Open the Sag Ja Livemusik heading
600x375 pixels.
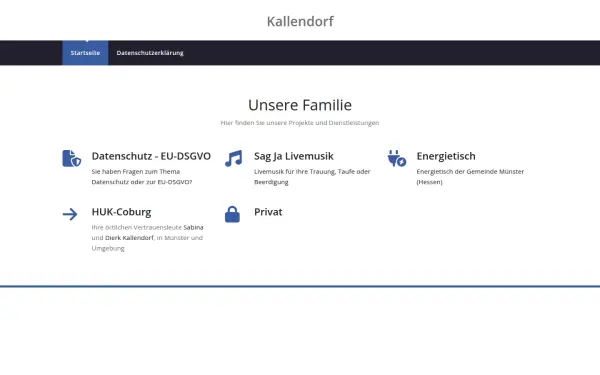[293, 156]
